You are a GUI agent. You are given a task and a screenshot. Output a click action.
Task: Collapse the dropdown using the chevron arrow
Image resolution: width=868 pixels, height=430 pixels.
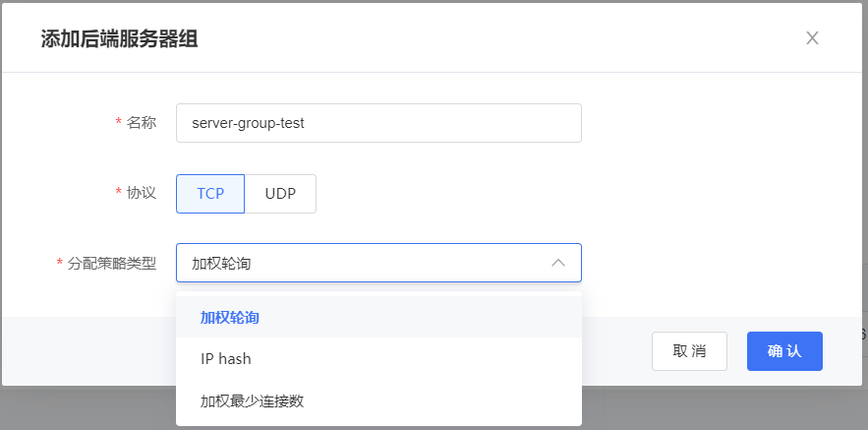(x=558, y=263)
